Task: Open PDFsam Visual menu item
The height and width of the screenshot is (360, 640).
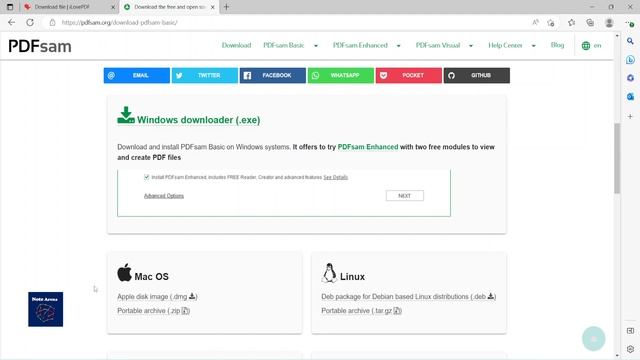Action: click(x=438, y=45)
